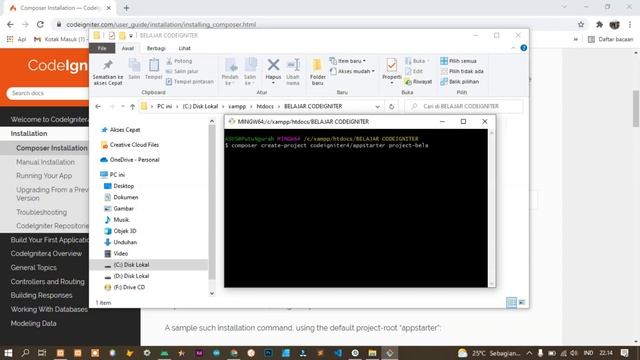Viewport: 640px width, 360px height.
Task: Expand Hapus delete options arrow
Action: click(x=273, y=83)
